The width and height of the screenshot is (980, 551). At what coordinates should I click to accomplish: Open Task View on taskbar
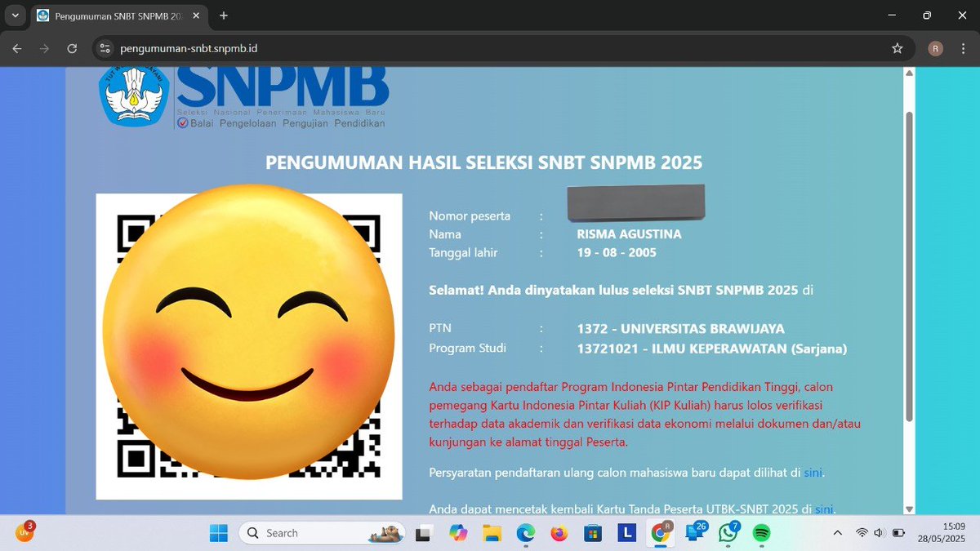tap(423, 533)
